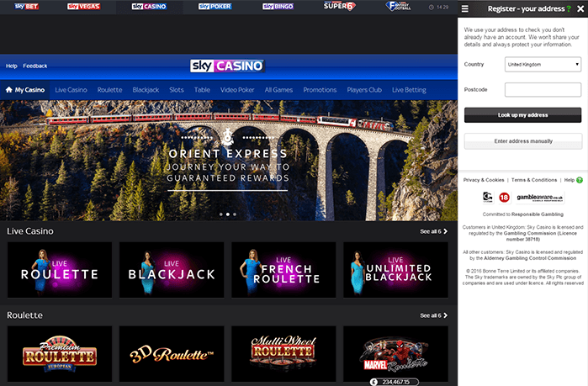The height and width of the screenshot is (386, 588).
Task: Click Enter address manually button
Action: click(x=523, y=141)
